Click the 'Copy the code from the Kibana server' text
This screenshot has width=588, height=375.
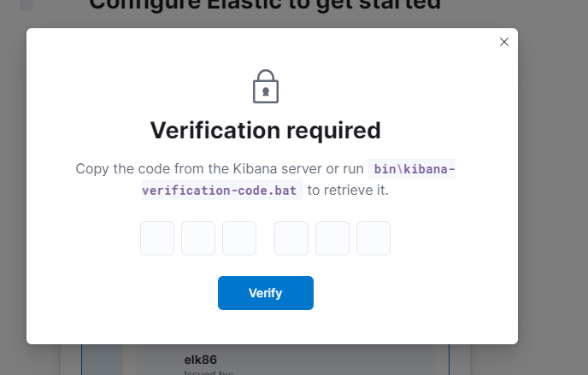196,168
